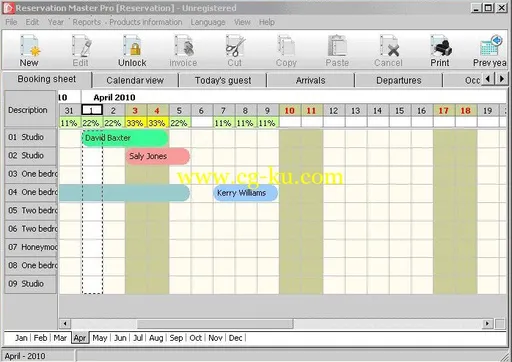512x362 pixels.
Task: Click the 33% occupancy cell under day 3
Action: tap(136, 123)
